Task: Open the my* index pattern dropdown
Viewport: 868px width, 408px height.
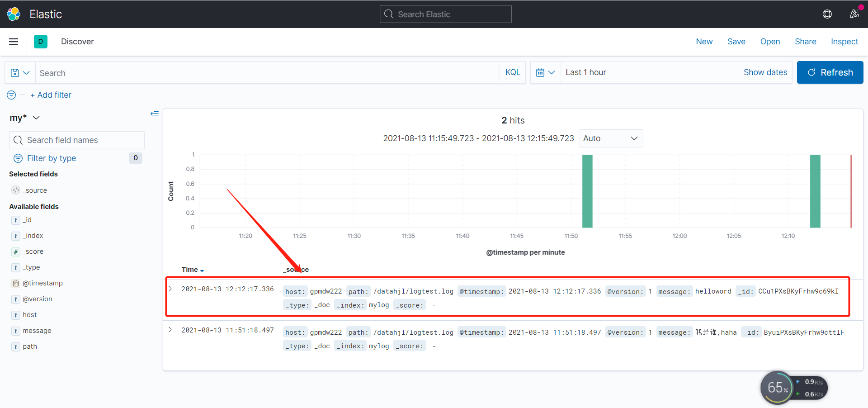Action: coord(25,118)
